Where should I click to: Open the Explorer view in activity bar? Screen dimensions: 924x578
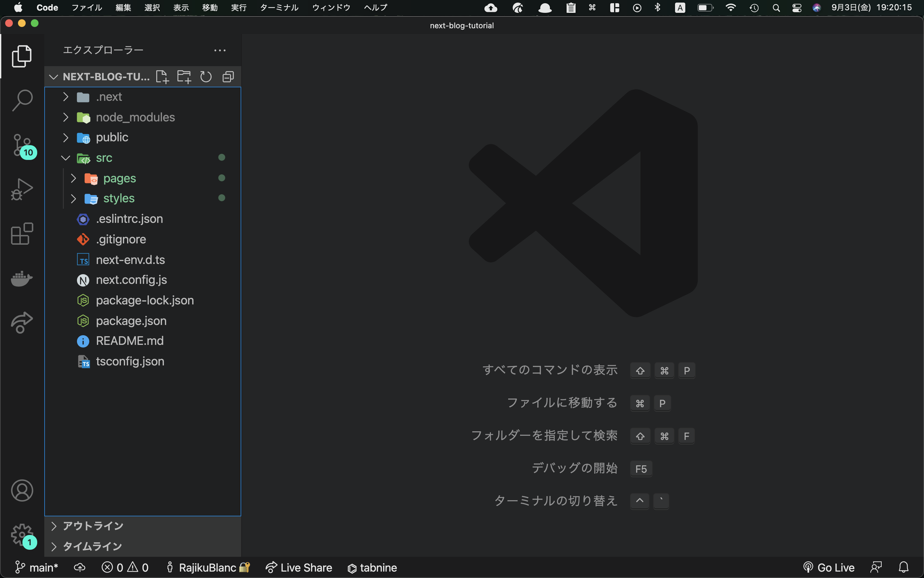pos(22,56)
